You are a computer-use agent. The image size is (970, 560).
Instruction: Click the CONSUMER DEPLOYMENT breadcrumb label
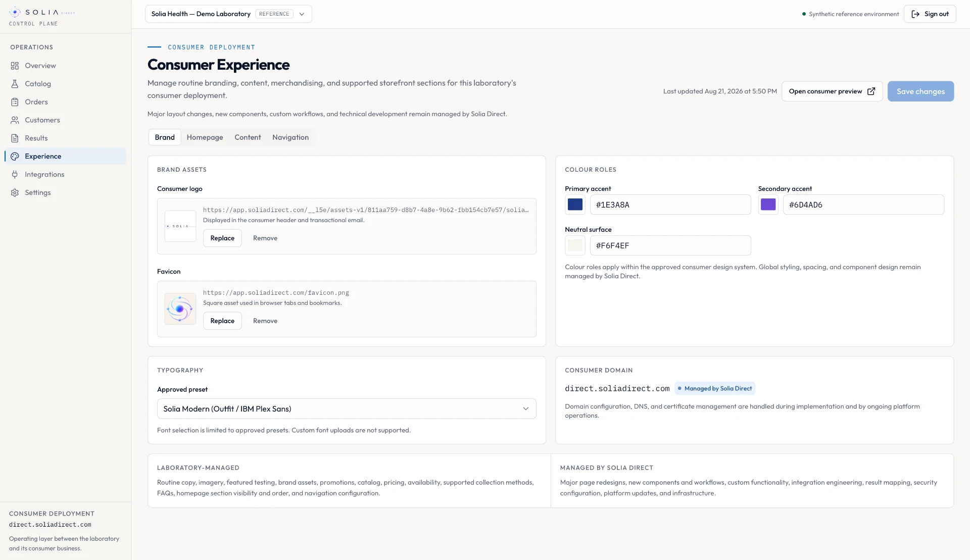211,47
